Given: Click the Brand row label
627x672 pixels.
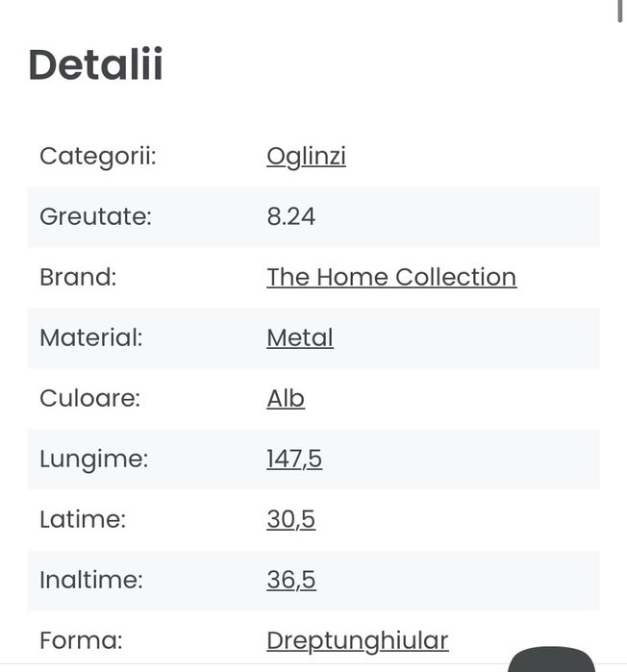Looking at the screenshot, I should [x=78, y=277].
